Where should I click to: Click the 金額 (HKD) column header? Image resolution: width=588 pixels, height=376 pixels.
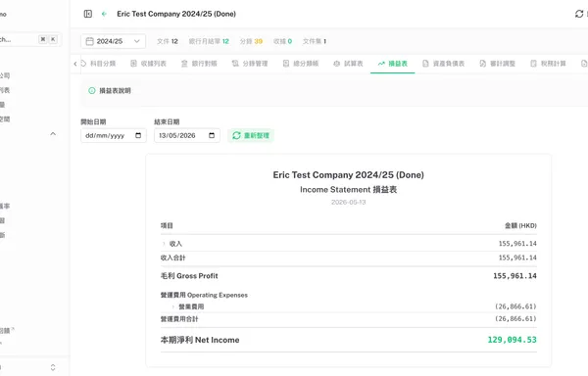(x=520, y=225)
